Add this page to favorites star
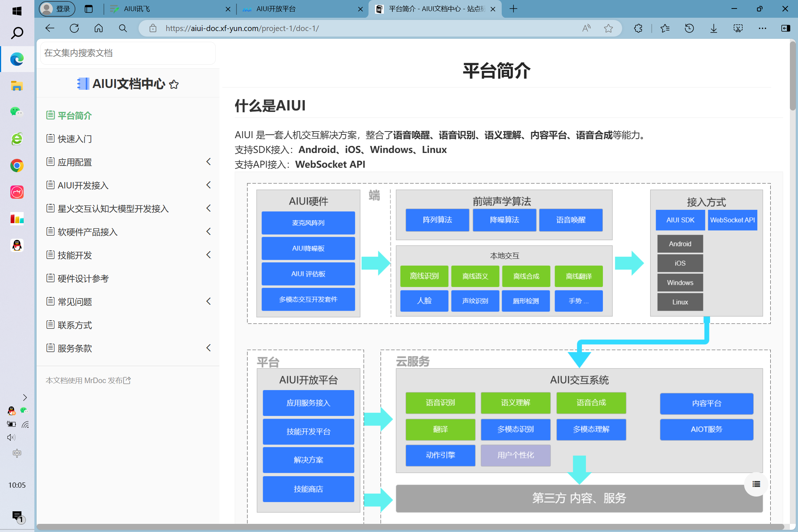Image resolution: width=798 pixels, height=532 pixels. click(x=608, y=28)
